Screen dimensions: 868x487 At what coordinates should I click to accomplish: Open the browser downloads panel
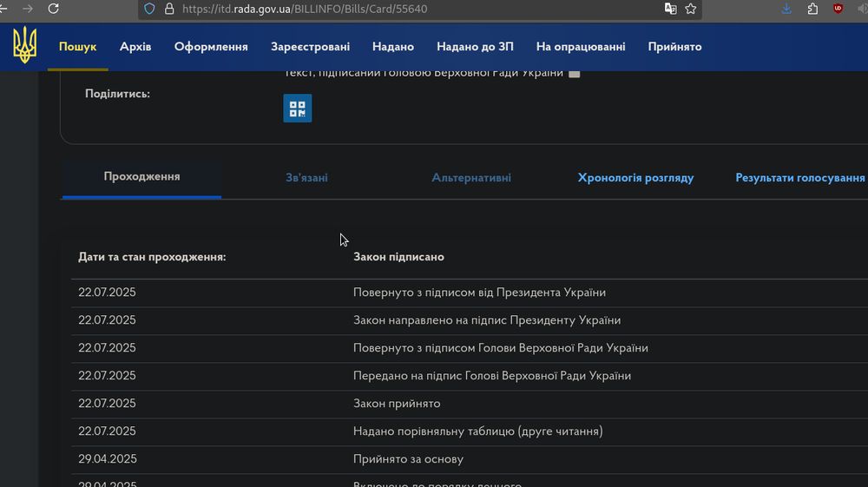coord(786,9)
